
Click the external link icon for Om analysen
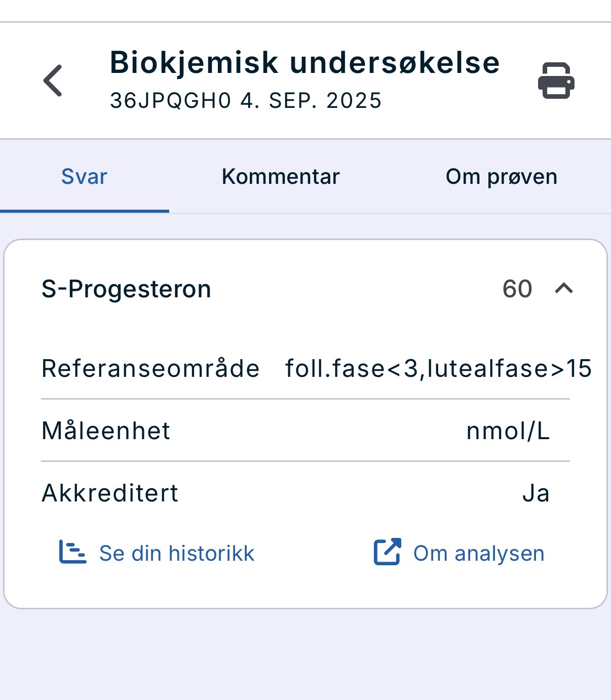click(387, 552)
